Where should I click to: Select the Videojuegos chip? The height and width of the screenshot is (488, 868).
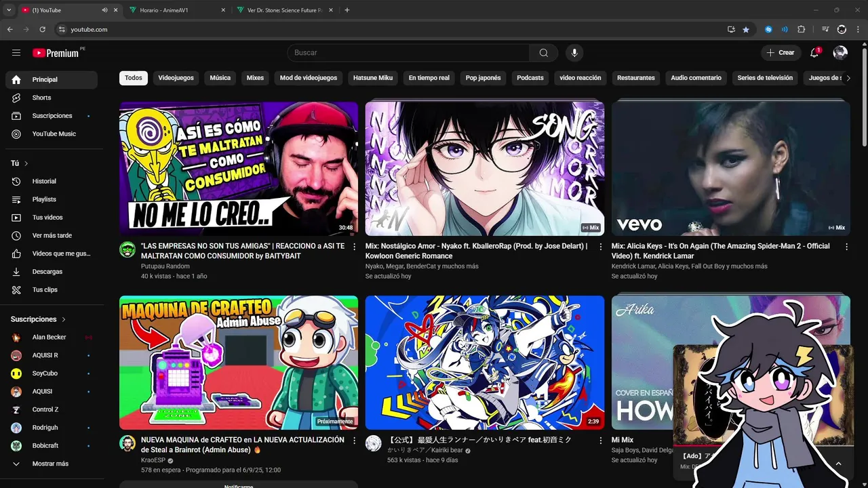(x=176, y=78)
